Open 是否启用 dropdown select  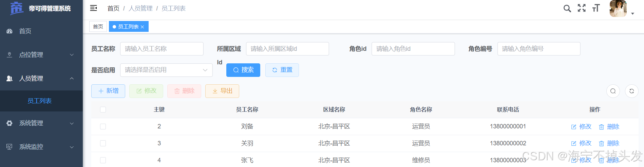click(166, 70)
